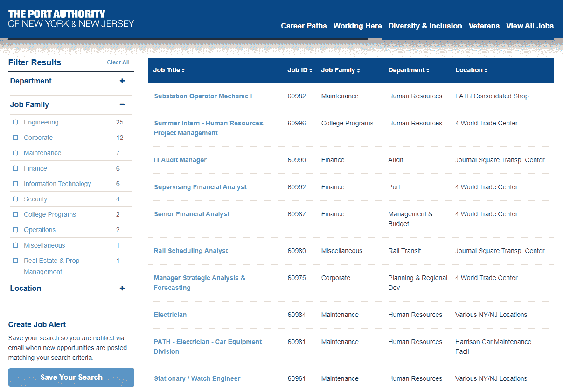Open Stationary / Watch Engineer listing
563x392 pixels.
[x=197, y=378]
